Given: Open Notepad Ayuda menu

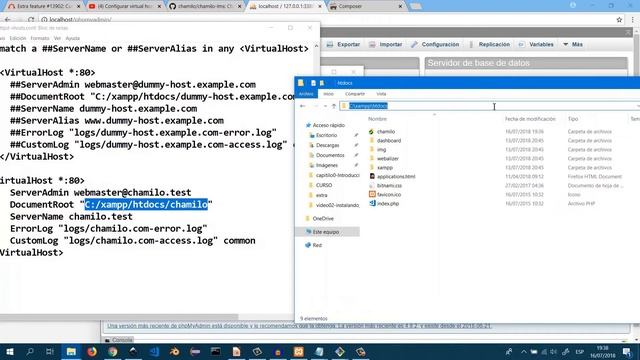Looking at the screenshot, I should [73, 38].
